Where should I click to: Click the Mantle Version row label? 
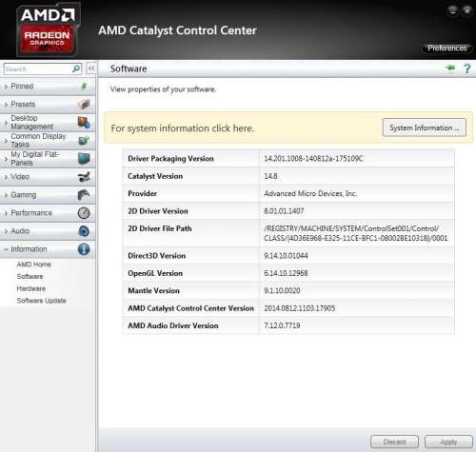point(153,290)
